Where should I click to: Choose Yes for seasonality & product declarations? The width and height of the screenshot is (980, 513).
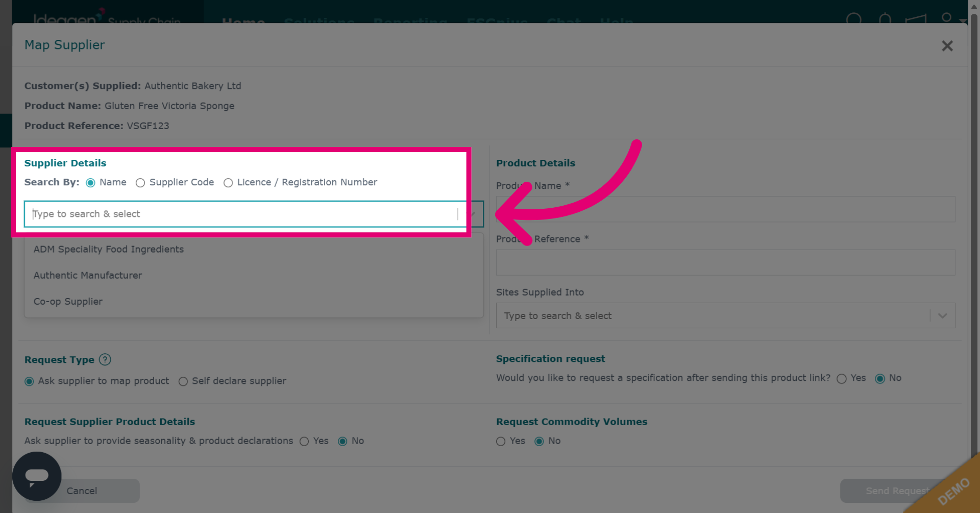[x=304, y=441]
